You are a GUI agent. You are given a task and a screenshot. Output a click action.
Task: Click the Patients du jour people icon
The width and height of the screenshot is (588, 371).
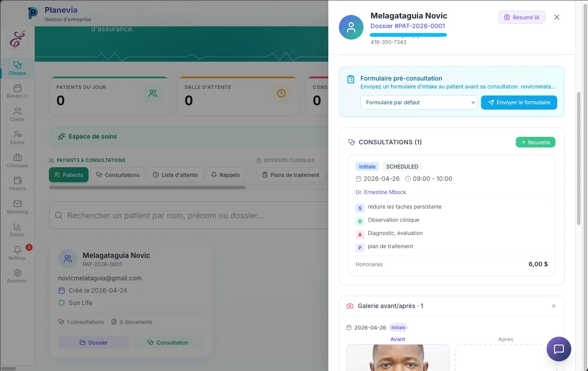coord(153,93)
